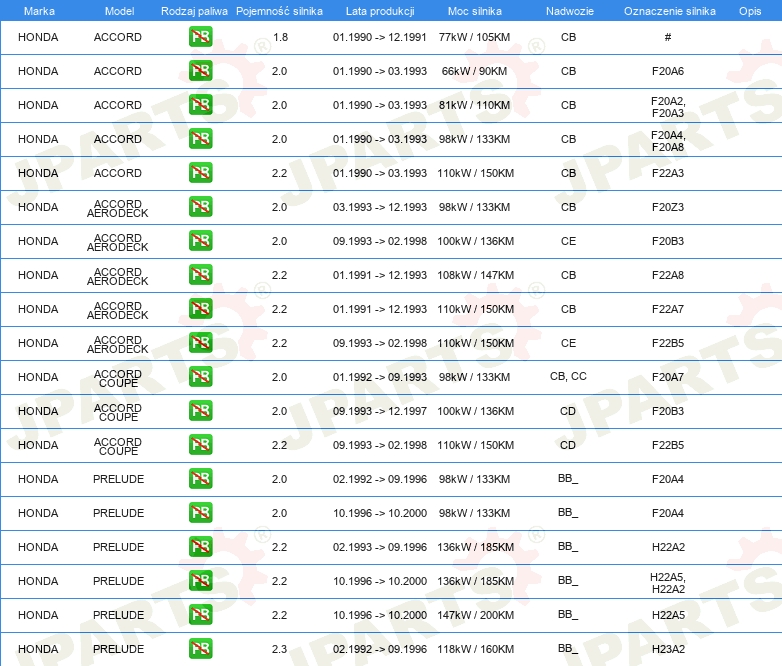Click the petrol fuel icon in the Accord 1.8 row
Image resolution: width=782 pixels, height=666 pixels.
coord(200,37)
